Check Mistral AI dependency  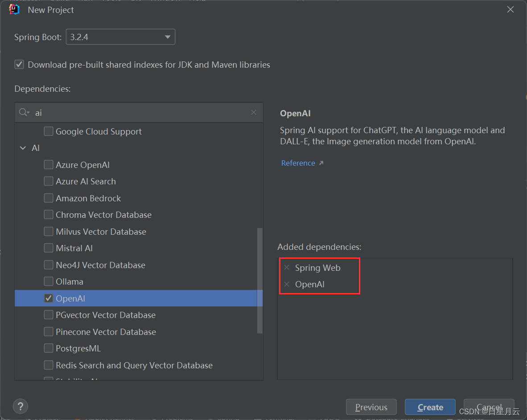49,248
